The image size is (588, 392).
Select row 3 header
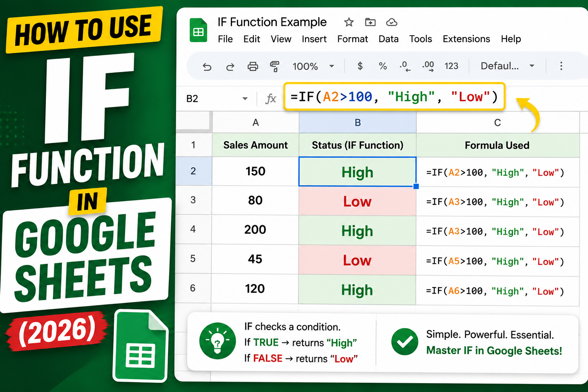pyautogui.click(x=193, y=200)
